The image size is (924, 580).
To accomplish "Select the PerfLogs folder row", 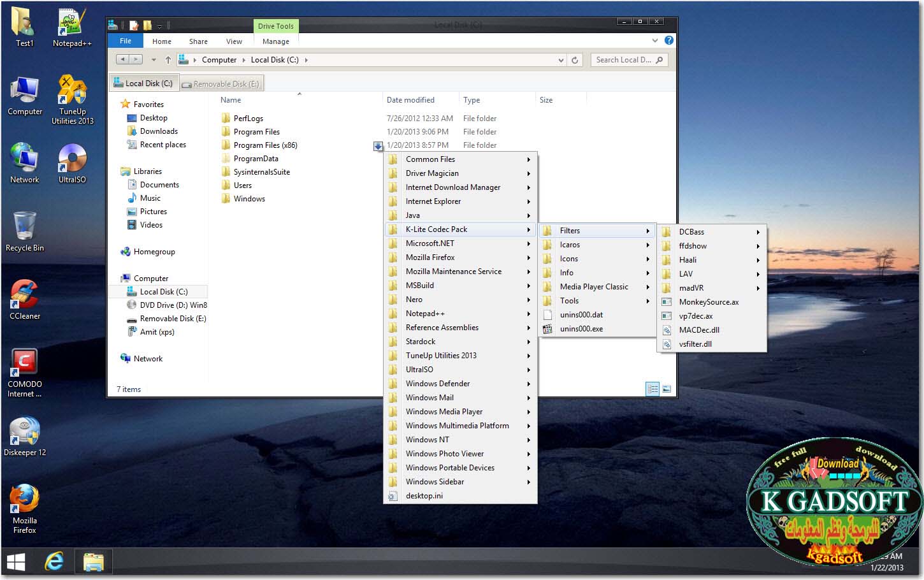I will [x=248, y=119].
